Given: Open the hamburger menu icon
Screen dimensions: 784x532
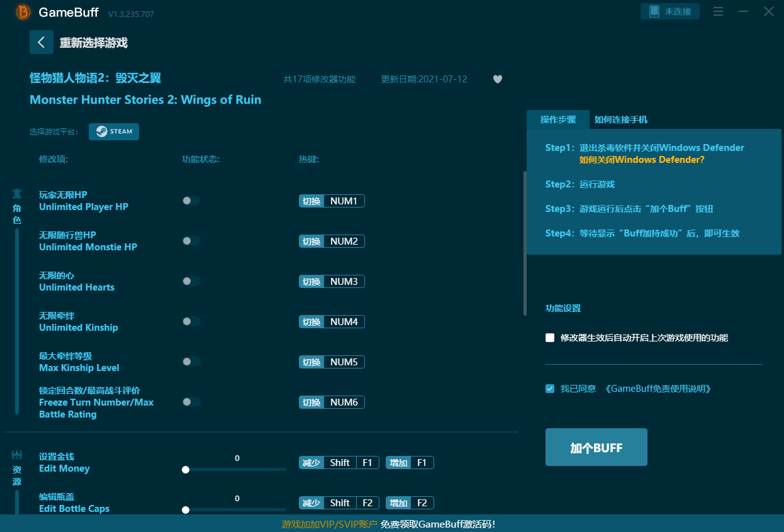Looking at the screenshot, I should 718,11.
